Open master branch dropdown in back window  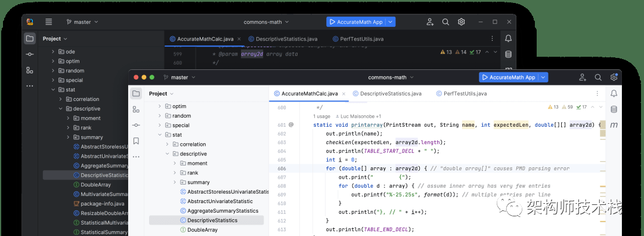tap(82, 22)
